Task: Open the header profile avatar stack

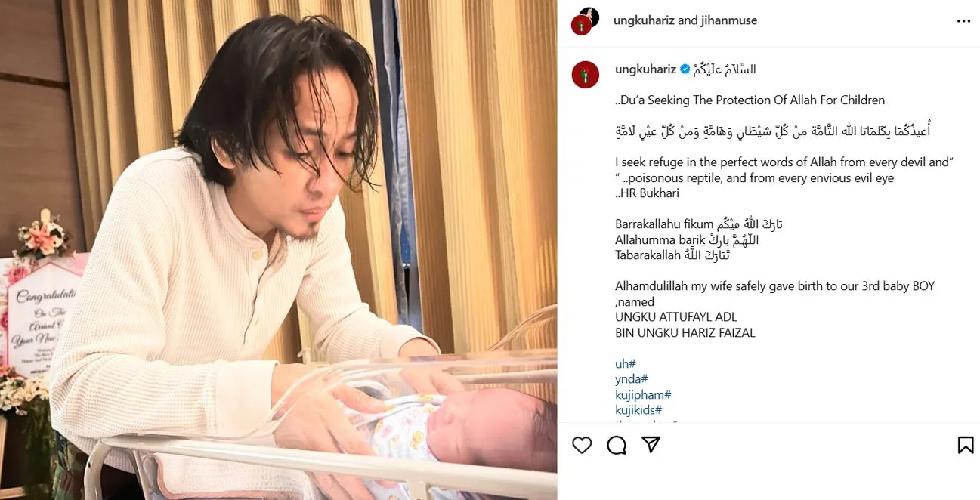Action: (x=586, y=21)
